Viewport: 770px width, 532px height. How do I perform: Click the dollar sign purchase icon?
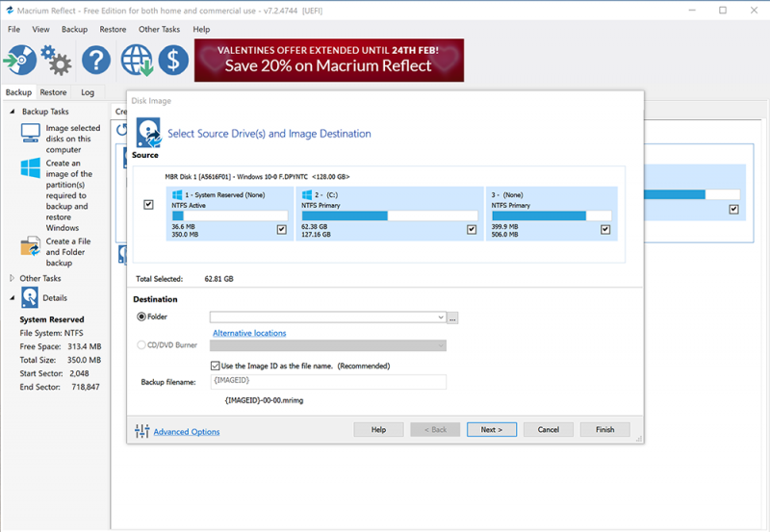pyautogui.click(x=173, y=62)
